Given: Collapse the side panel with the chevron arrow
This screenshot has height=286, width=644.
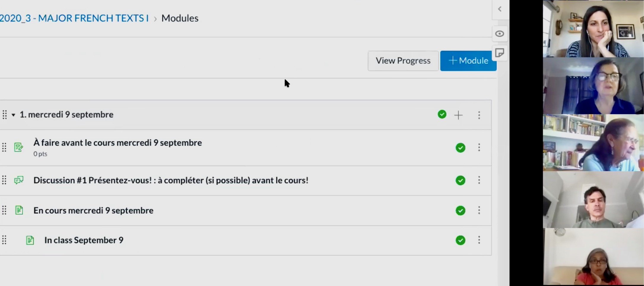Looking at the screenshot, I should tap(500, 9).
